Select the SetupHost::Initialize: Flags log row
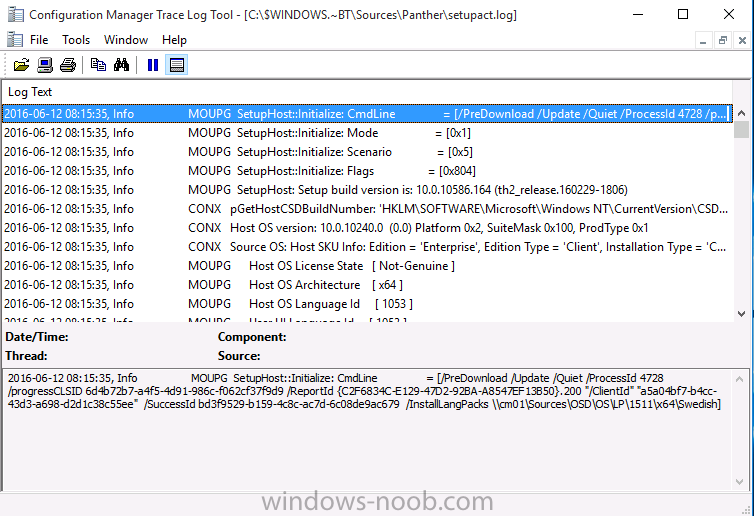This screenshot has width=754, height=516. [x=367, y=171]
